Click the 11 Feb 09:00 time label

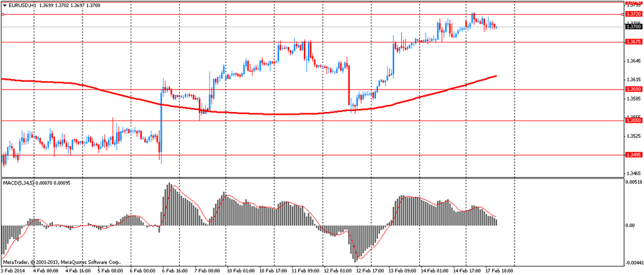[x=304, y=271]
